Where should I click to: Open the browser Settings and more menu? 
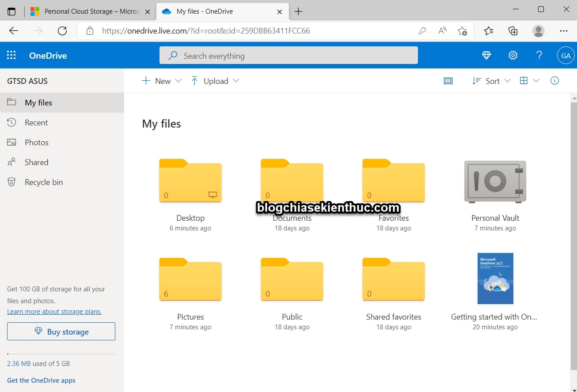(x=563, y=31)
